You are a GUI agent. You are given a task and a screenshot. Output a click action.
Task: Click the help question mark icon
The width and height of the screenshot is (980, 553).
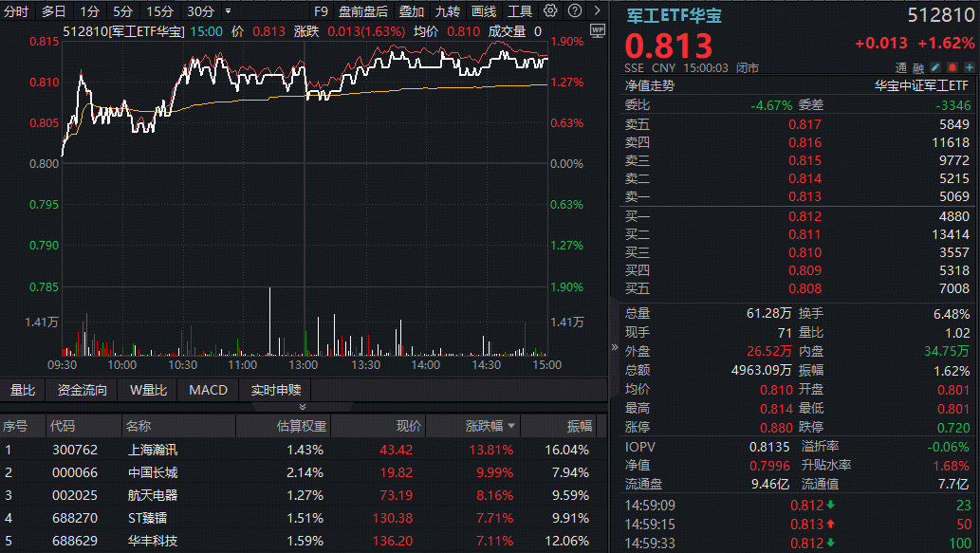(573, 11)
